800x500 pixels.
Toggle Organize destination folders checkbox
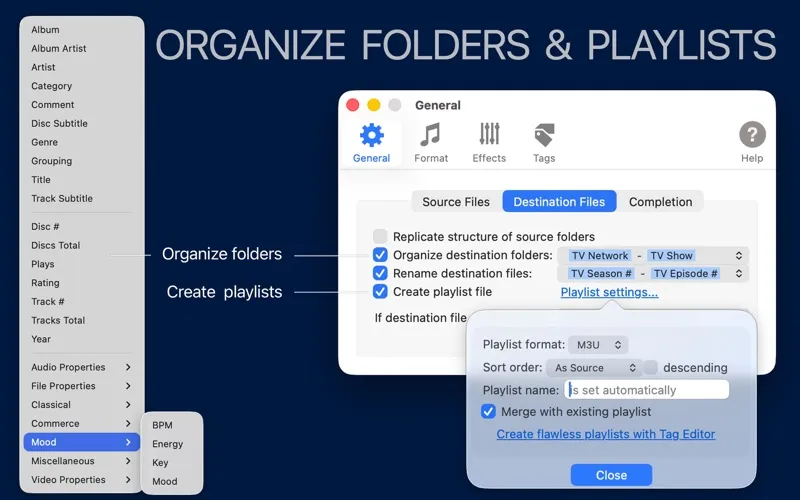click(380, 255)
